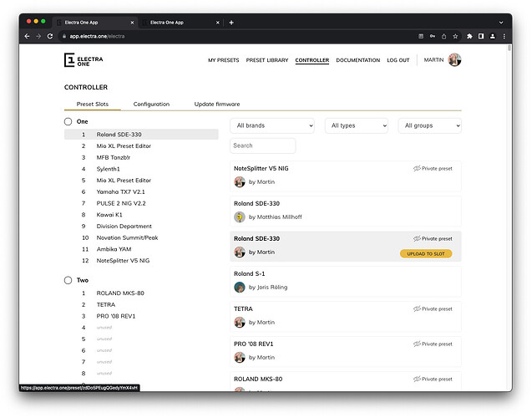
Task: Close the second Electra One App tab
Action: (217, 23)
